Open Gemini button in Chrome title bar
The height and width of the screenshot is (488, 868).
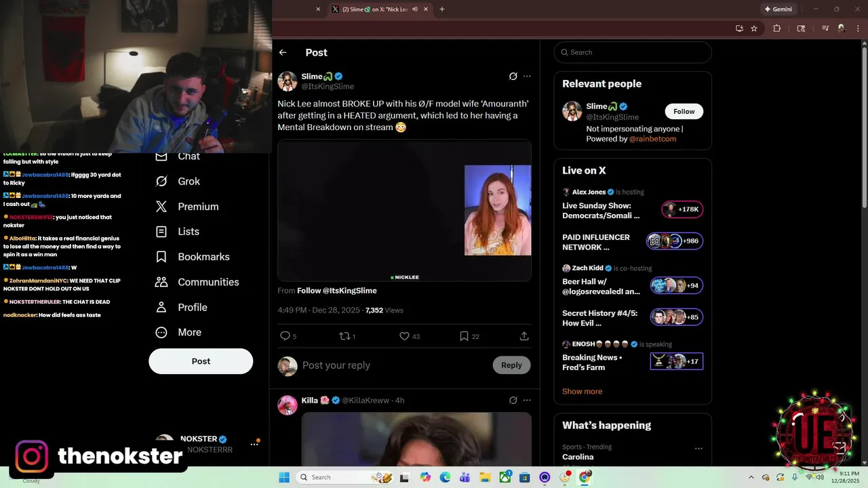tap(778, 9)
